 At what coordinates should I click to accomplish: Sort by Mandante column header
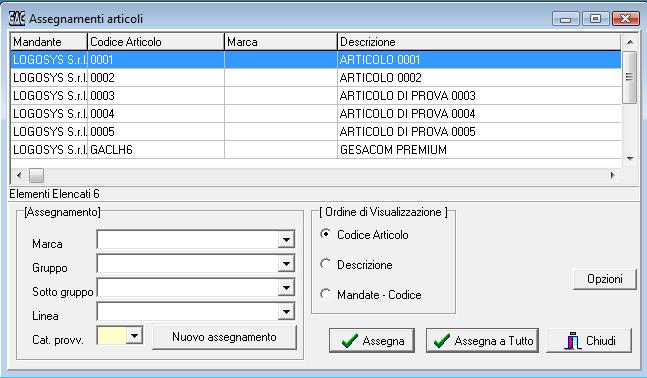[x=49, y=42]
